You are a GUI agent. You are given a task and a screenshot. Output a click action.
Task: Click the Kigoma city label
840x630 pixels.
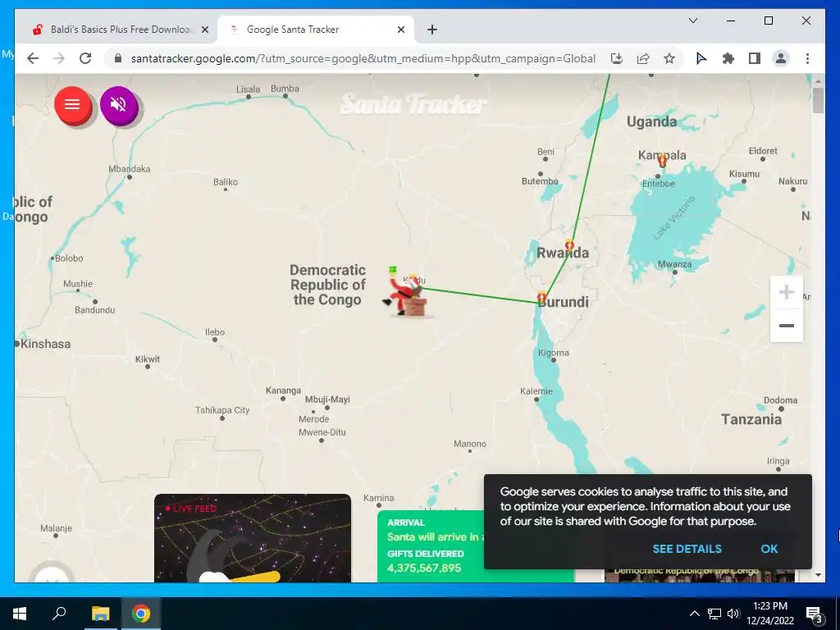click(554, 353)
